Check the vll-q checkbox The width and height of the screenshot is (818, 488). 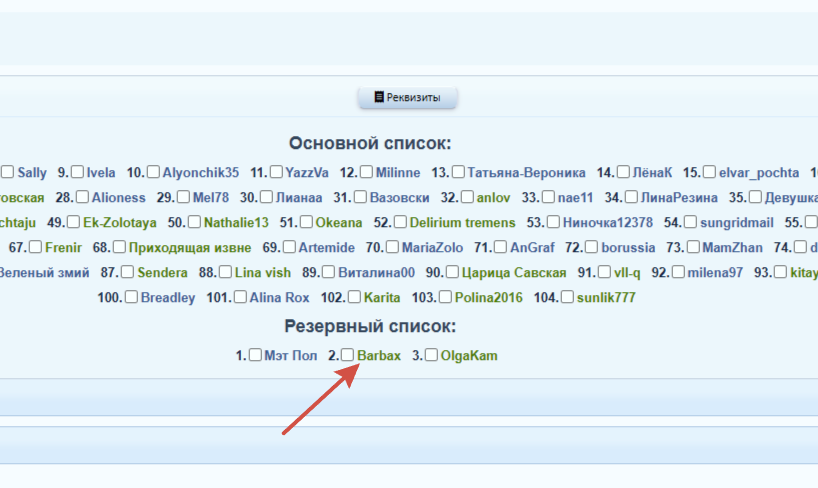click(604, 272)
